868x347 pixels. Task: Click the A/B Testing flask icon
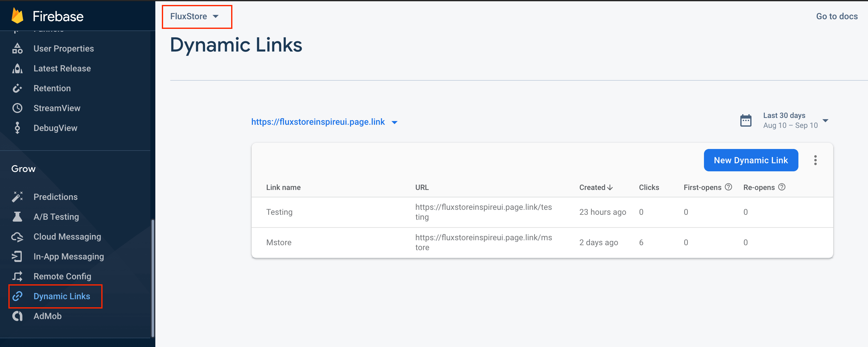[x=17, y=216]
